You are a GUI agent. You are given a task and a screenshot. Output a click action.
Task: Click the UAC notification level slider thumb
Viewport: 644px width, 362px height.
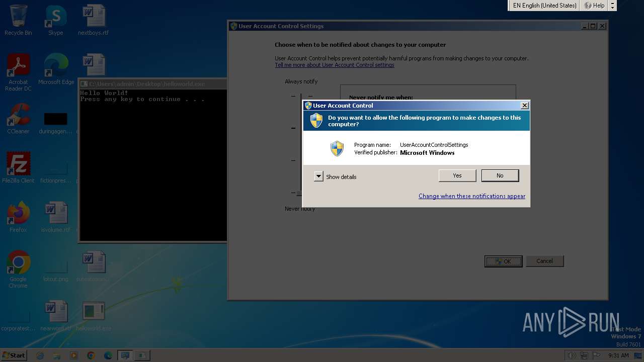299,193
